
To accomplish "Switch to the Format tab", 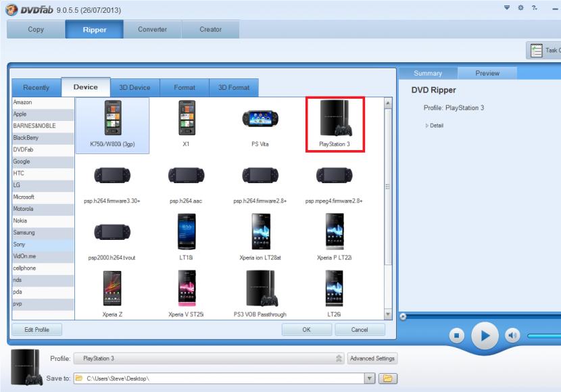I will tap(185, 88).
